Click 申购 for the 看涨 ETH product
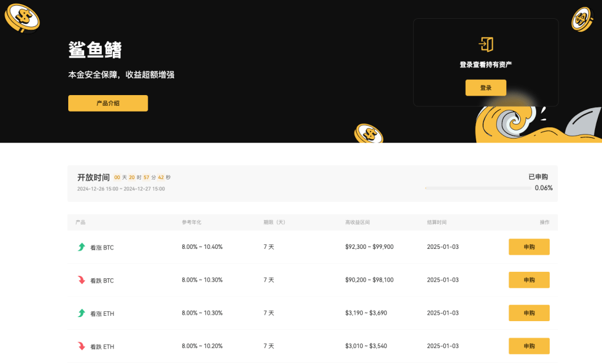The width and height of the screenshot is (602, 364). pos(529,313)
